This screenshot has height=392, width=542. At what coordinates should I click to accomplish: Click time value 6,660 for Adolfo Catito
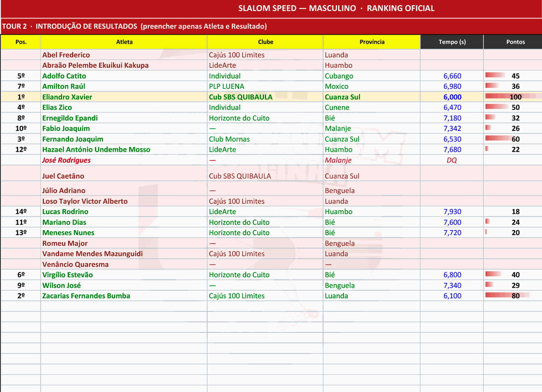point(452,76)
